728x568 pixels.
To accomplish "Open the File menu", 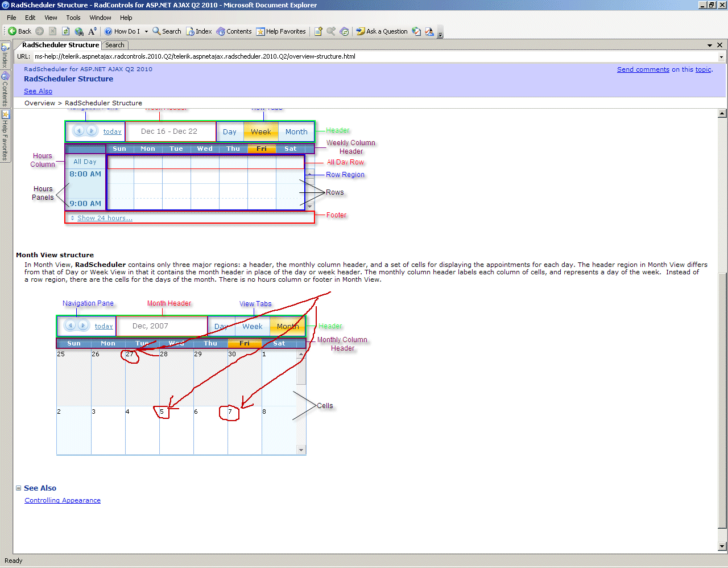I will click(x=11, y=18).
